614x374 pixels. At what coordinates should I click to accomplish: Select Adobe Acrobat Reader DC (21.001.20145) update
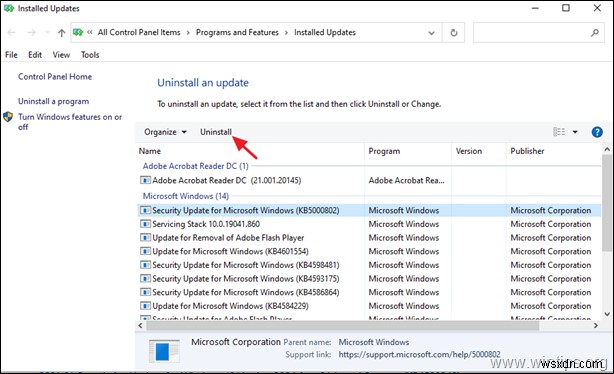226,181
